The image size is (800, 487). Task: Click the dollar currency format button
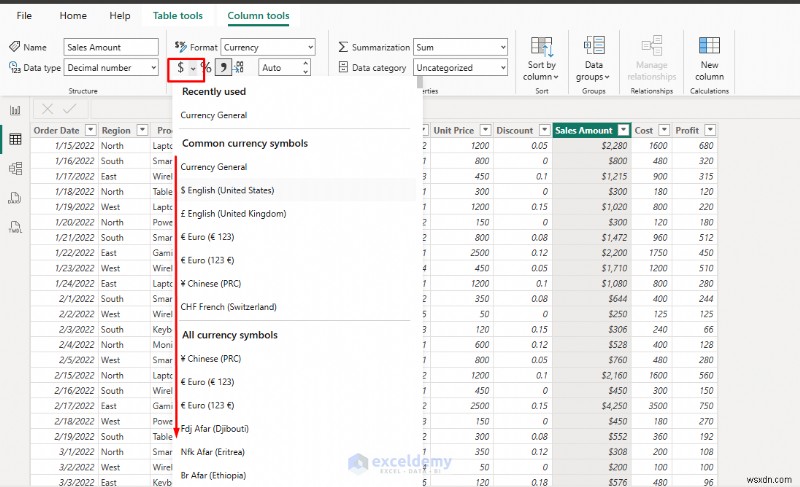point(181,67)
